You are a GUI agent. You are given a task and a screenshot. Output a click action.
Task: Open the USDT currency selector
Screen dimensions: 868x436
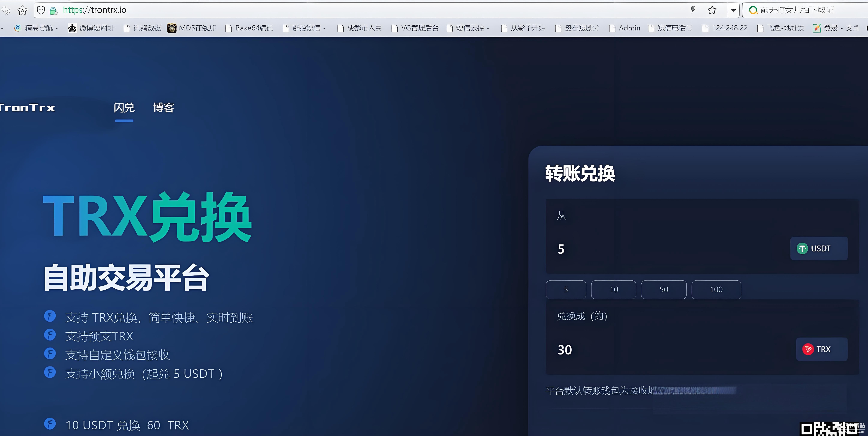click(x=819, y=249)
